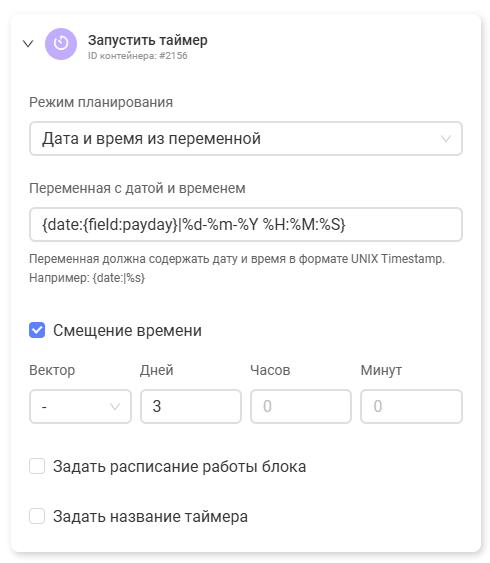Click into the Минут input field

coord(411,406)
